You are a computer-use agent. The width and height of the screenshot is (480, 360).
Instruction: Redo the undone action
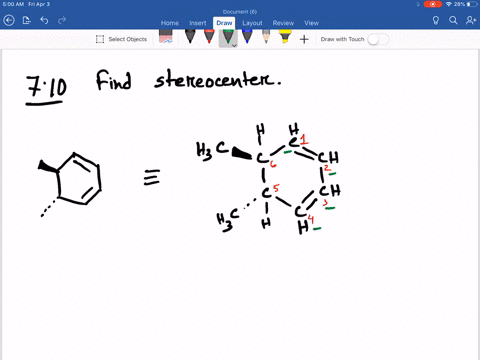click(x=62, y=21)
